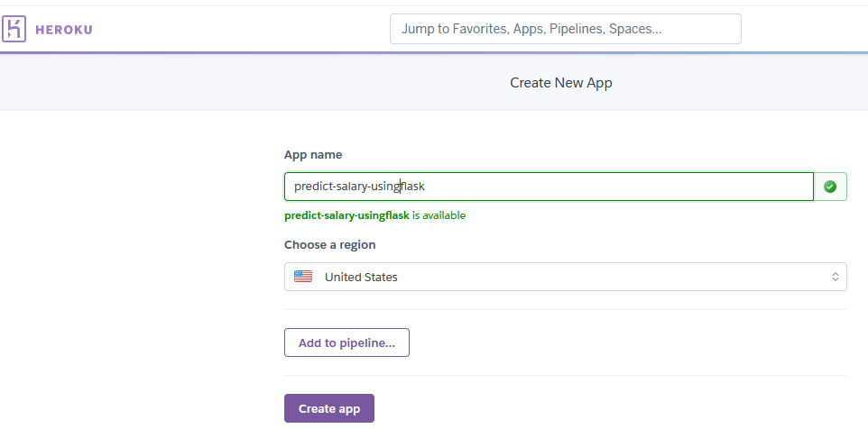This screenshot has width=868, height=429.
Task: Click the gray header band beside Create New App
Action: [x=221, y=82]
